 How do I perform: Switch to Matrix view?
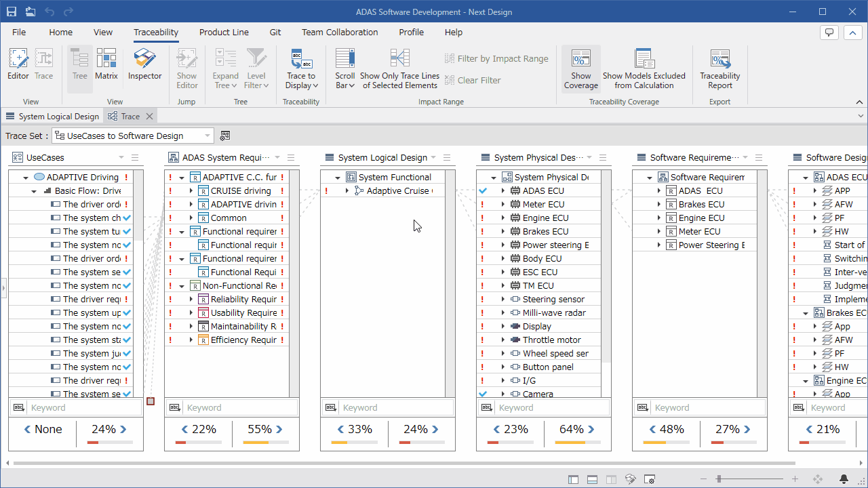[106, 64]
